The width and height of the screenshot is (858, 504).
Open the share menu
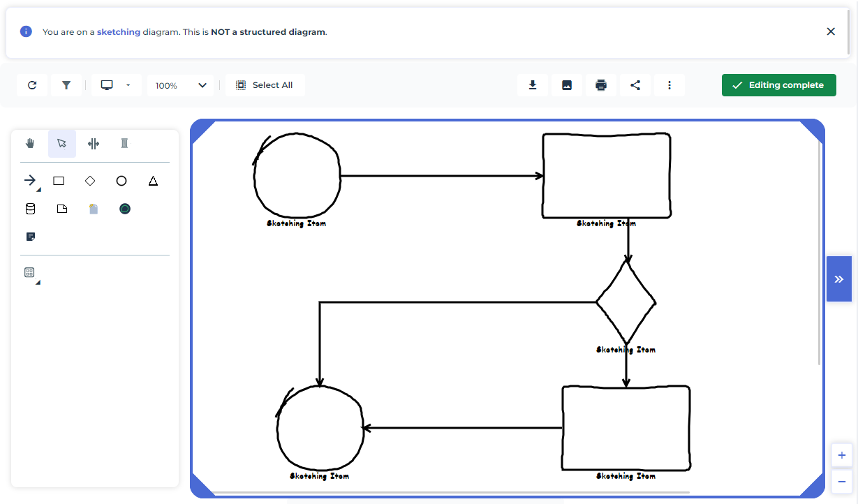(635, 85)
